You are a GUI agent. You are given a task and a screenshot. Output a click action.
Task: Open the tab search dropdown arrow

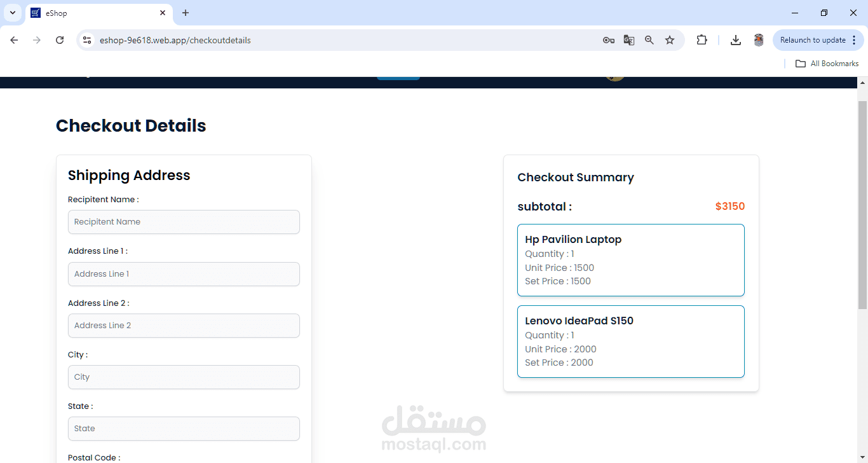pos(12,13)
